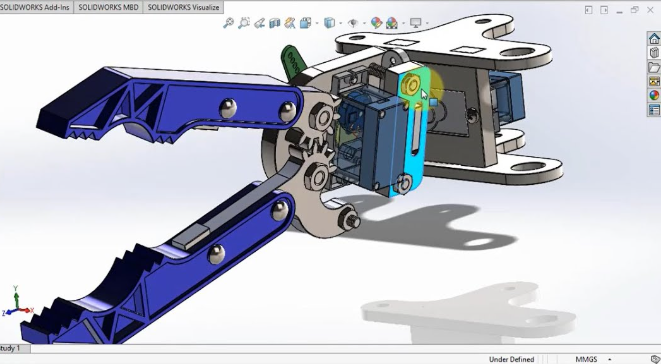Click the Zoom to Fit magnifier icon
This screenshot has height=364, width=668.
click(x=228, y=23)
